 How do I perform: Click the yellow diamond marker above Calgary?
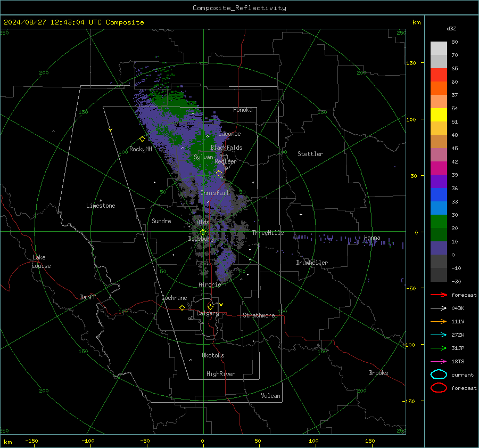(210, 307)
